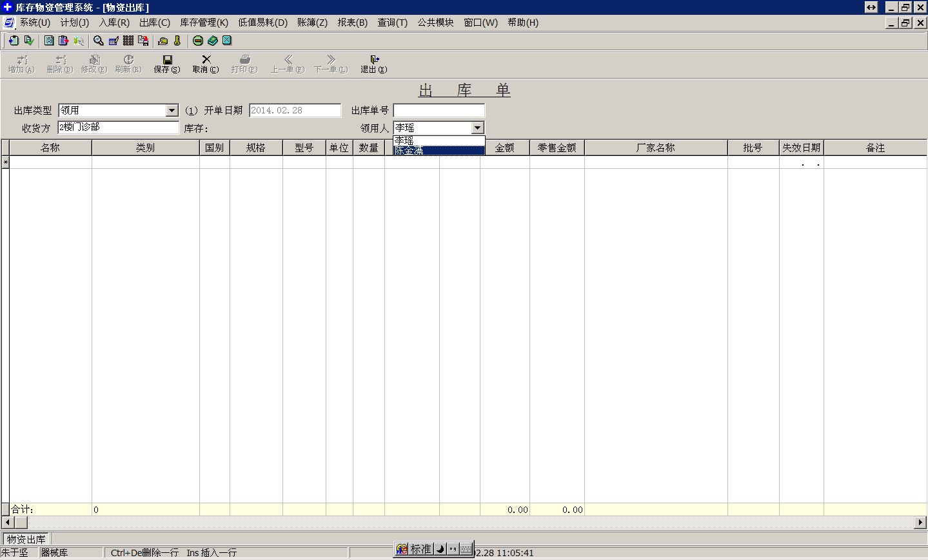Click the black grid table icon
This screenshot has width=928, height=560.
(128, 41)
